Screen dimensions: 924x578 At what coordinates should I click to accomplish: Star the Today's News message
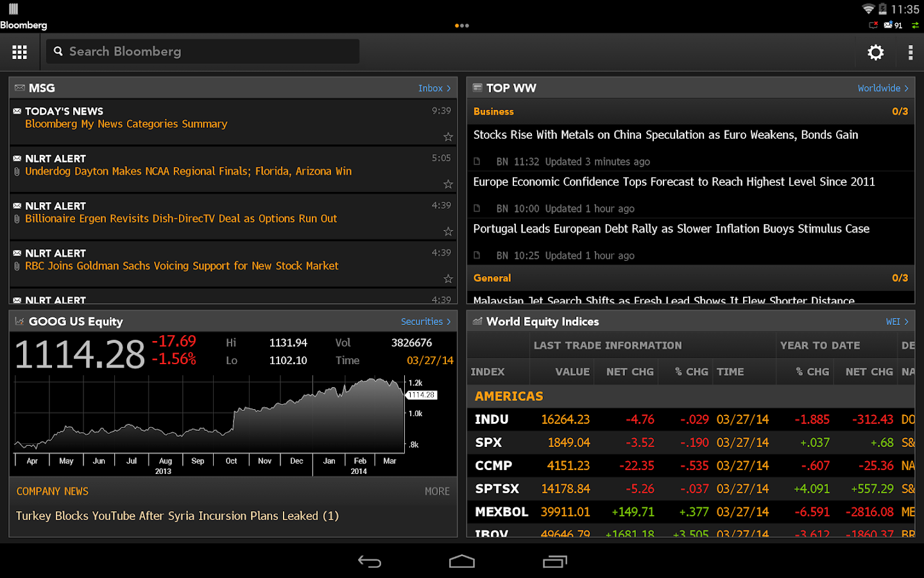click(448, 137)
